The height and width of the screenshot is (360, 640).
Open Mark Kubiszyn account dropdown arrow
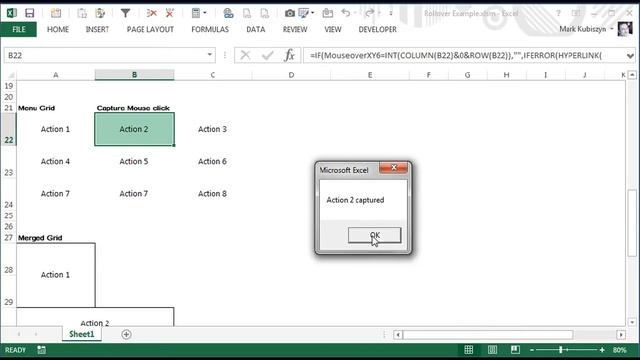611,29
